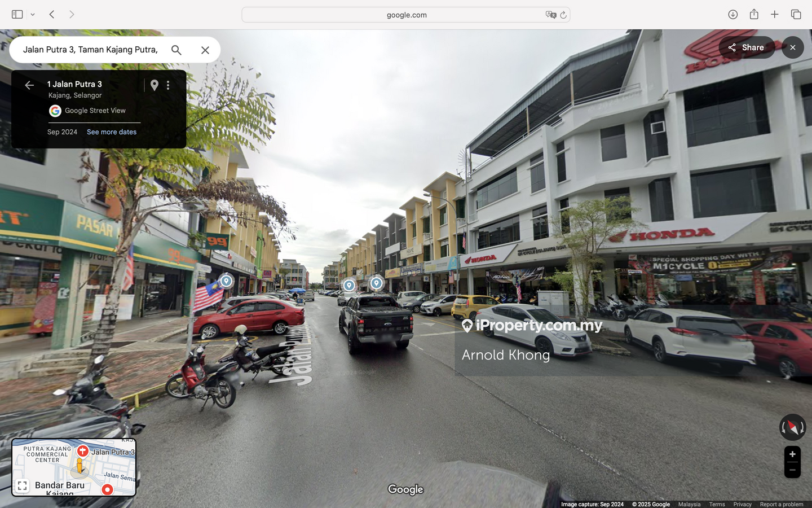
Task: Open the three-dot more options menu
Action: point(168,85)
